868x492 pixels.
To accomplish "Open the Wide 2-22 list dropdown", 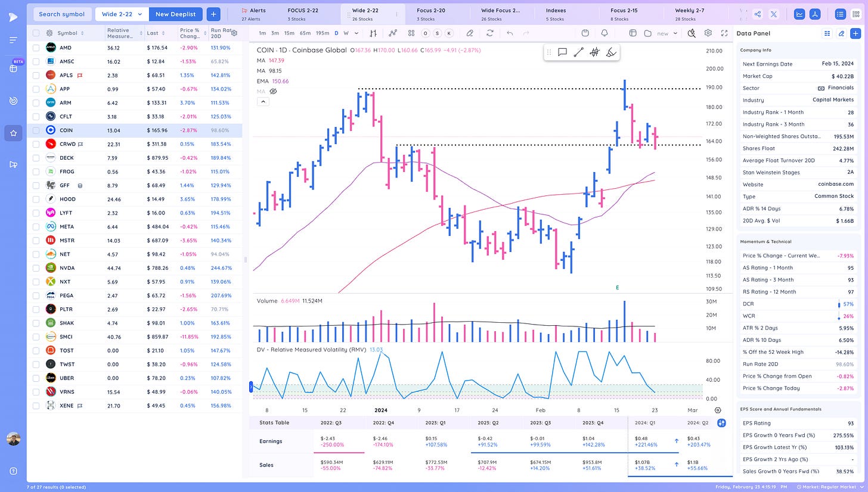I will [x=122, y=14].
